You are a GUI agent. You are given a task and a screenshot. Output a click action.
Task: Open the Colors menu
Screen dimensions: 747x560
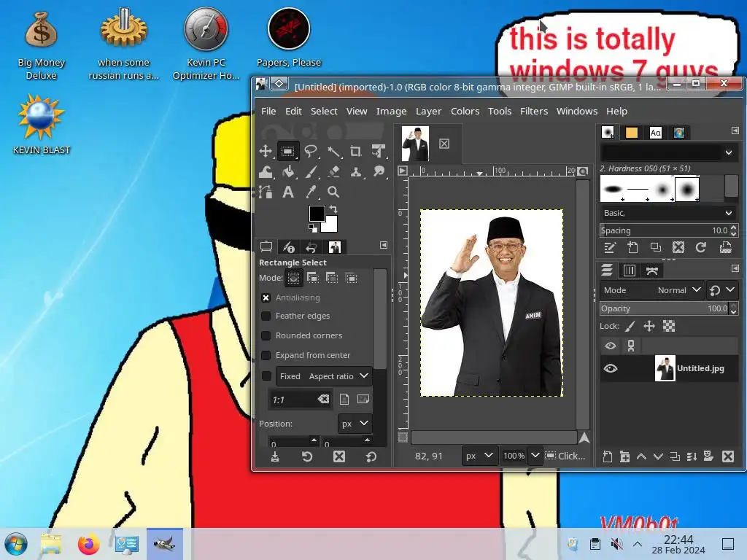coord(465,111)
